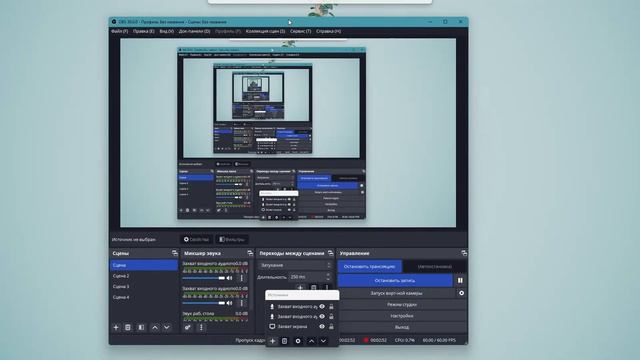Click the Звук раб. стола mixer label
Viewport: 640px width, 360px height.
tap(198, 313)
